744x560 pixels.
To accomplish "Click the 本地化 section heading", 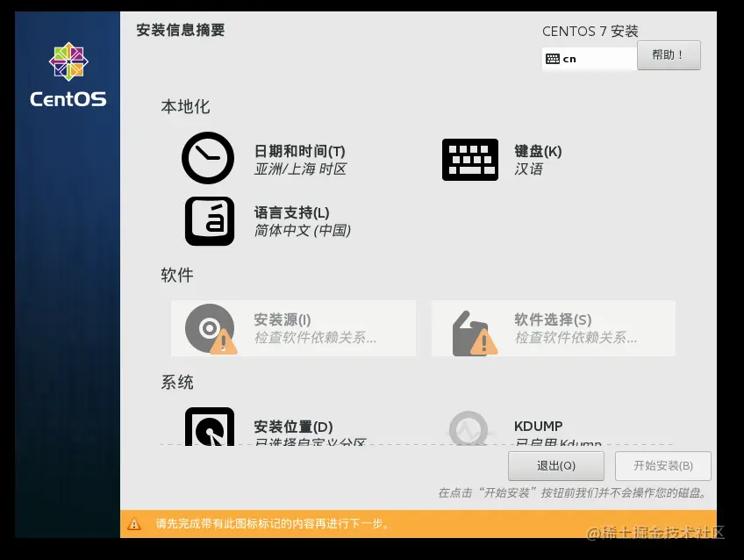I will tap(185, 107).
